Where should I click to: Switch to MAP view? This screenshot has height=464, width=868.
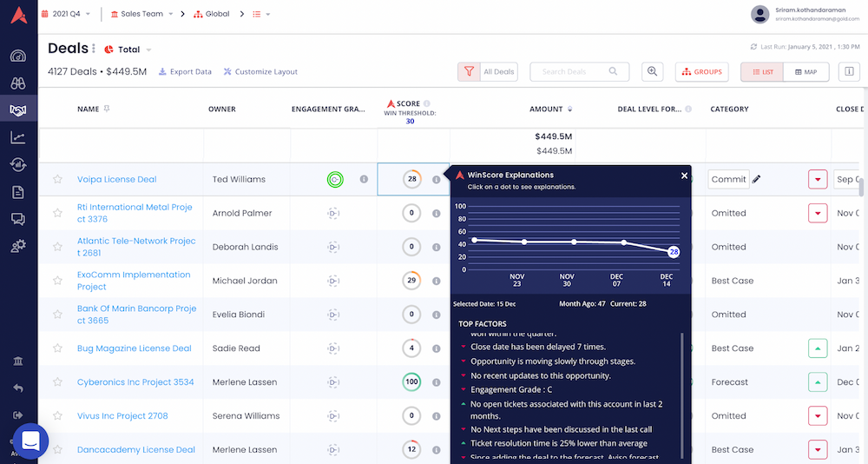pos(806,72)
